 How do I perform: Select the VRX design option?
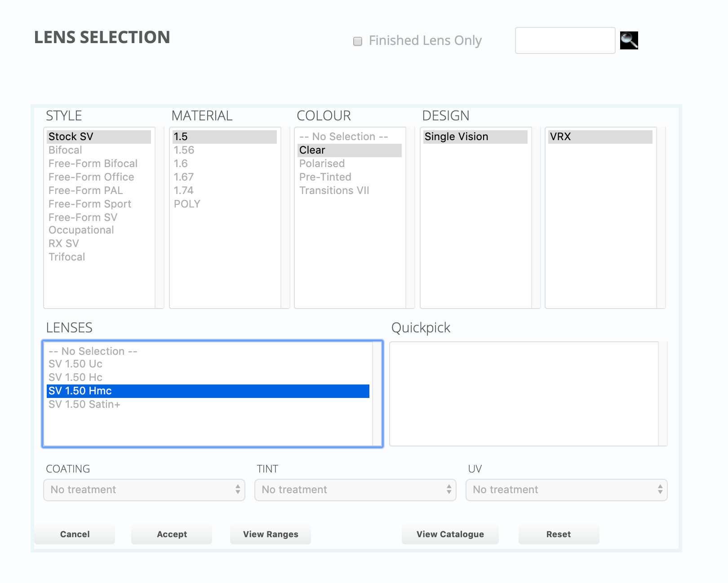[x=560, y=137]
